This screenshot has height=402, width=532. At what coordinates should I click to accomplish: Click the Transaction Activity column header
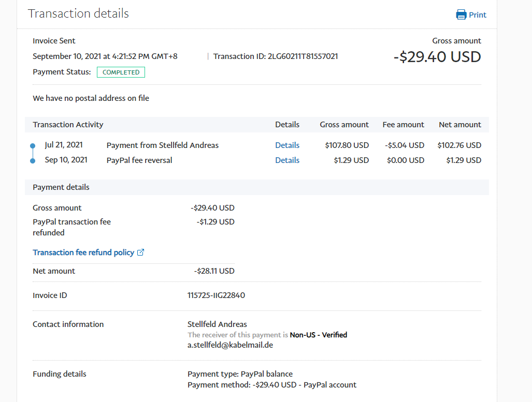[68, 125]
